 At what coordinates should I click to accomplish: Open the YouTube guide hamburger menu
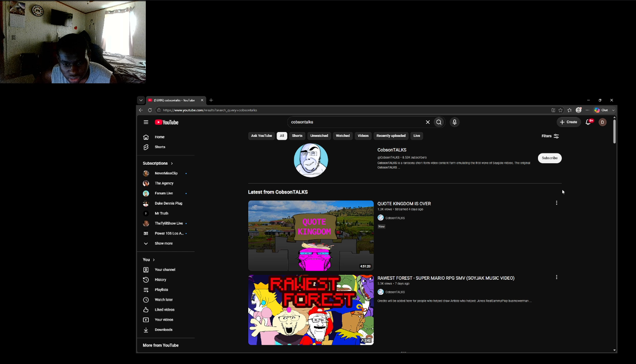[146, 122]
